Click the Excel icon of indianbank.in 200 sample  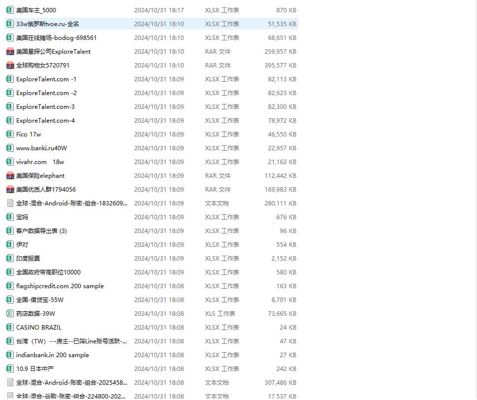pyautogui.click(x=10, y=355)
